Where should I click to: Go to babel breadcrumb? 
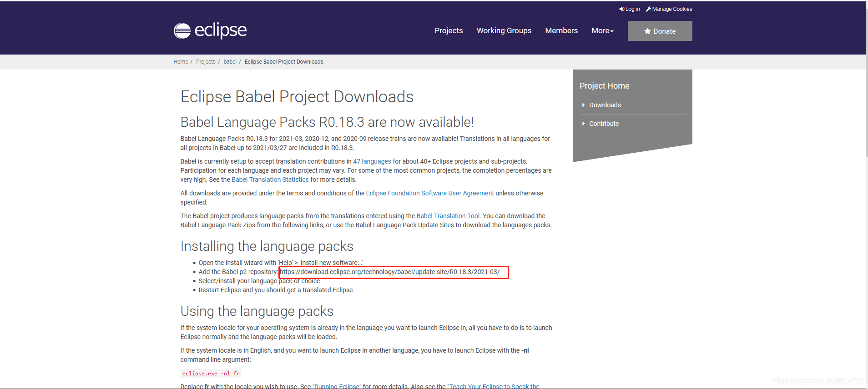(x=230, y=62)
